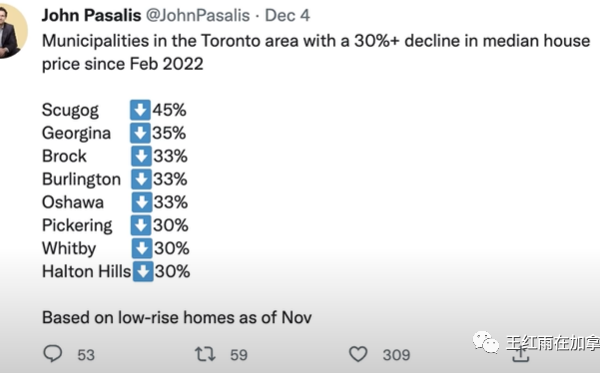The height and width of the screenshot is (373, 600).
Task: Click the 53 replies count
Action: (86, 355)
